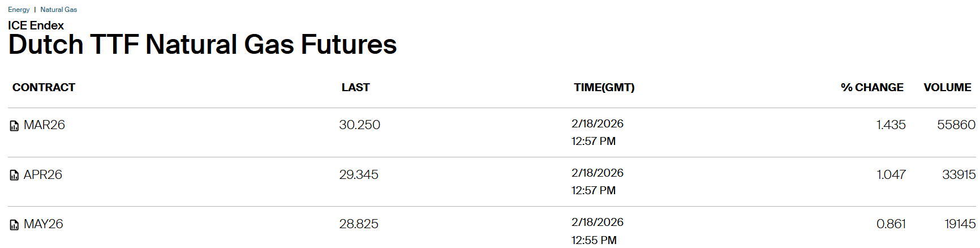Open the MAR26 contract

(44, 125)
